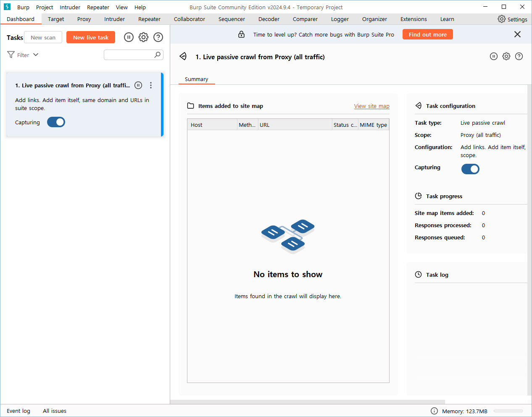This screenshot has width=532, height=417.
Task: Dismiss the Burp Suite Pro banner
Action: tap(517, 34)
